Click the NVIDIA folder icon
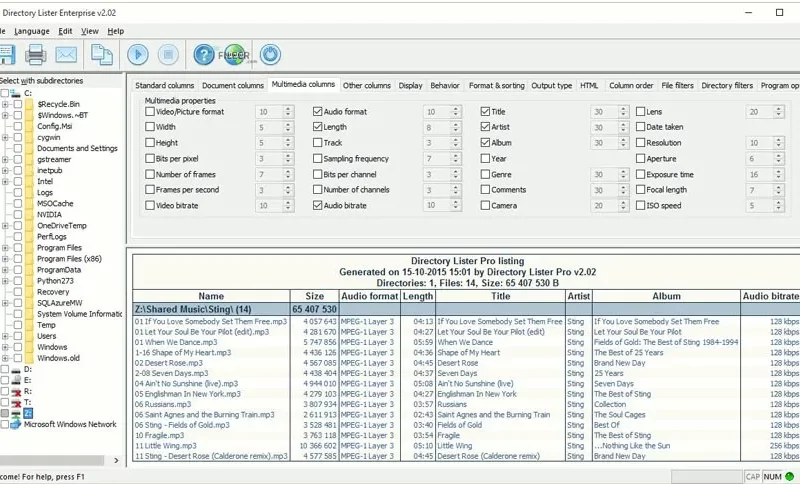 tap(29, 215)
